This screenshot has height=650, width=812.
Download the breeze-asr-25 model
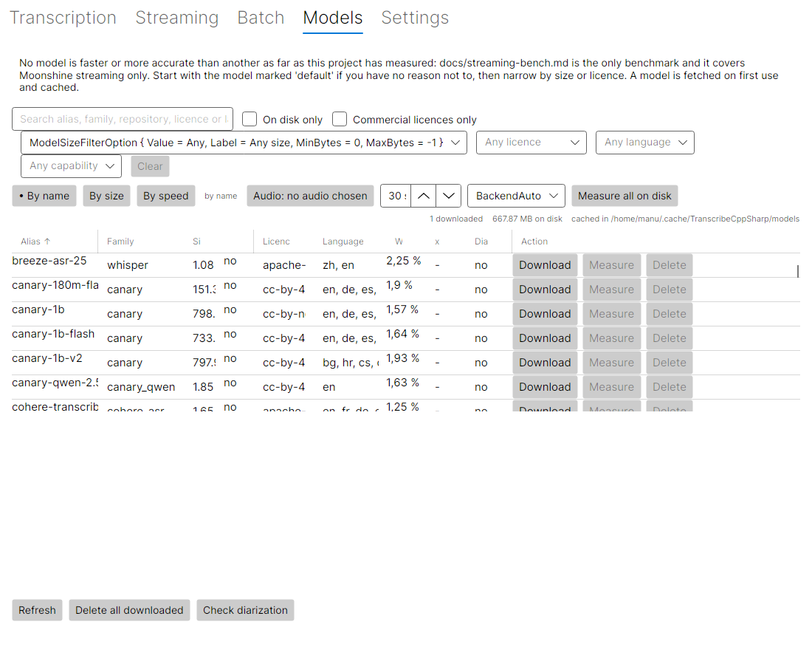coord(545,265)
